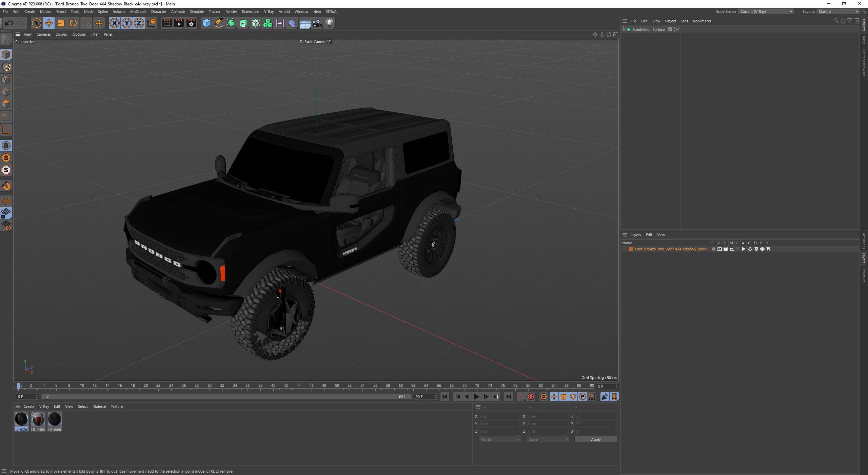This screenshot has height=475, width=868.
Task: Click the Apply button
Action: [x=596, y=439]
